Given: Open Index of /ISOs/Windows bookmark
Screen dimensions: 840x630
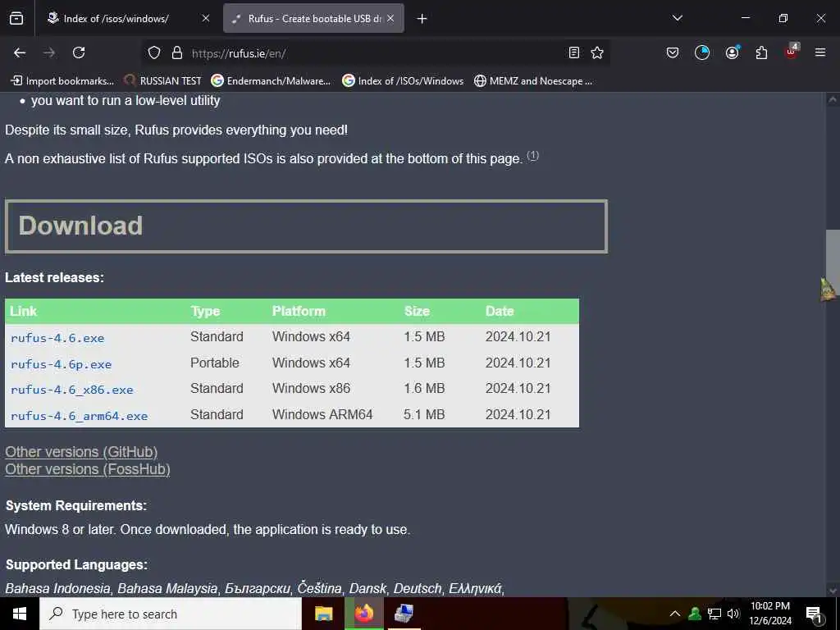Looking at the screenshot, I should (403, 81).
